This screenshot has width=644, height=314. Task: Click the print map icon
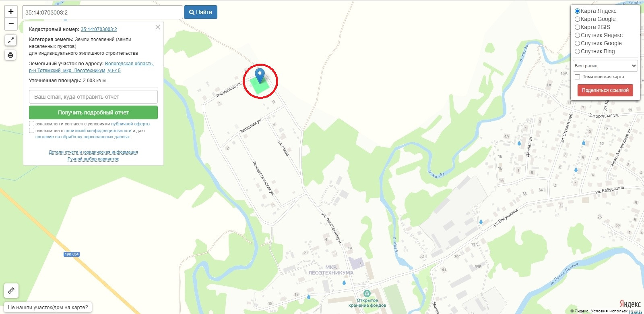(x=10, y=55)
